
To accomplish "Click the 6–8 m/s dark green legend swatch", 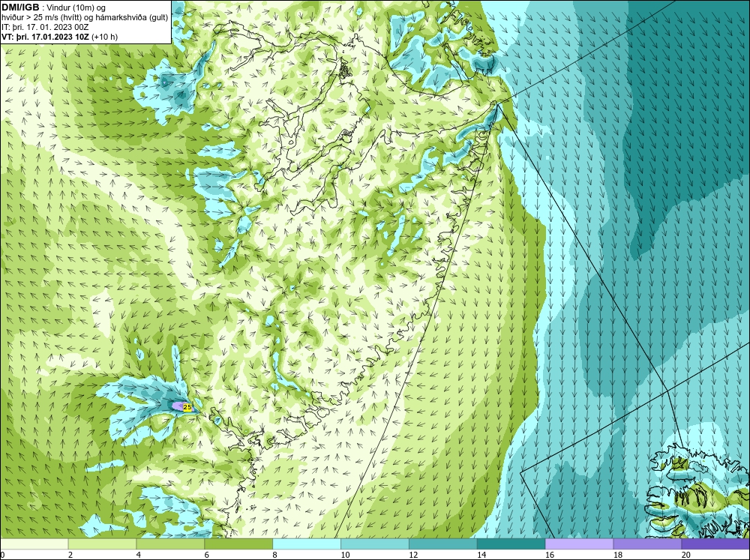I will pyautogui.click(x=238, y=544).
